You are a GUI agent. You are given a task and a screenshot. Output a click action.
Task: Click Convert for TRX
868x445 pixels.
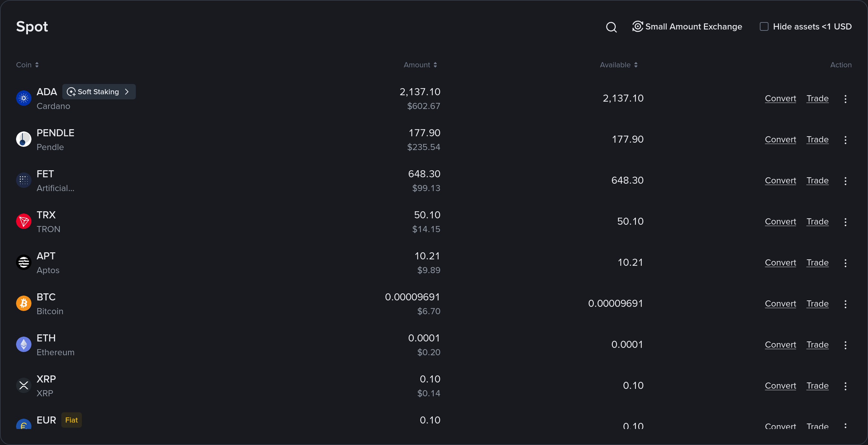click(780, 222)
